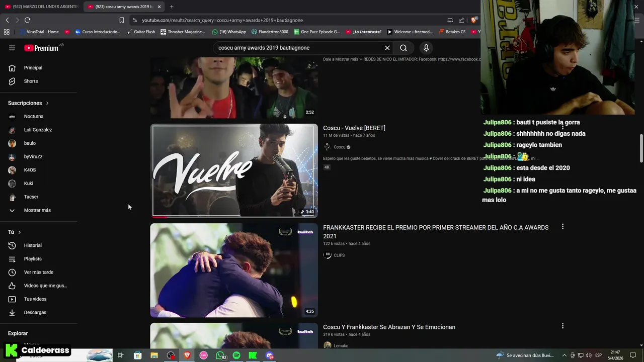
Task: Expand the Suscripciones section
Action: [x=28, y=103]
